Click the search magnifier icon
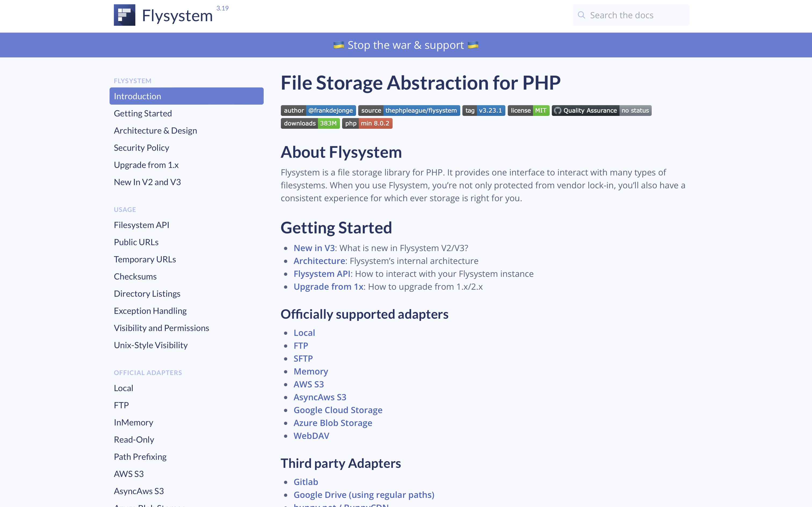 coord(581,14)
